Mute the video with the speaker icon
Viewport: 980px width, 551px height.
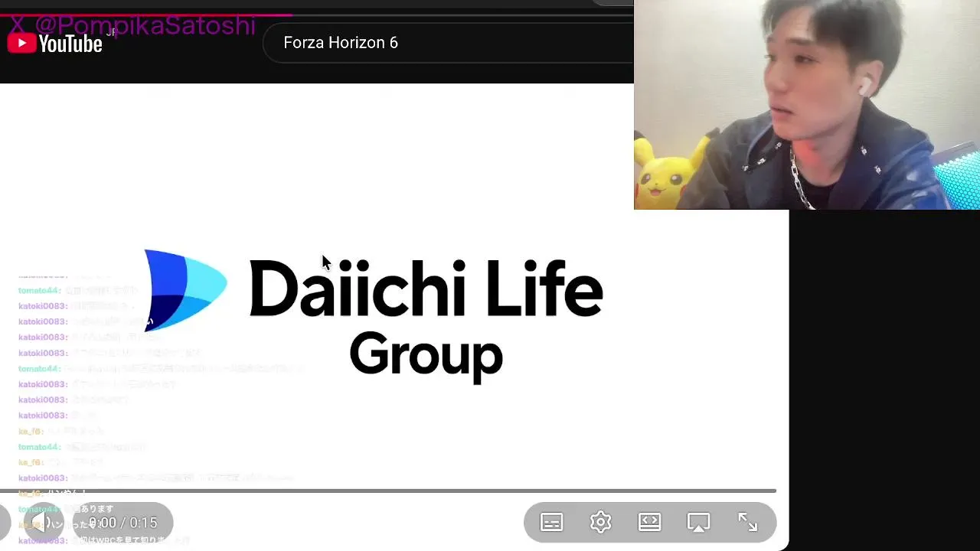point(44,523)
